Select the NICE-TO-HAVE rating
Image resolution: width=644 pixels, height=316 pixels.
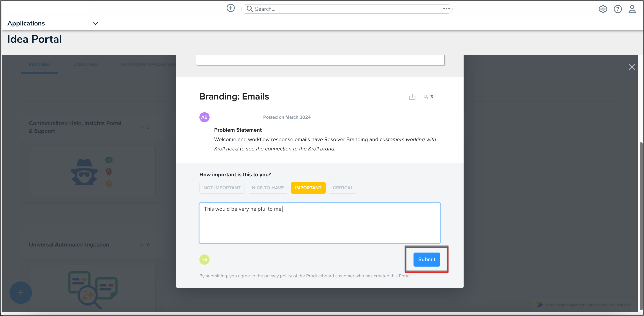pos(267,188)
